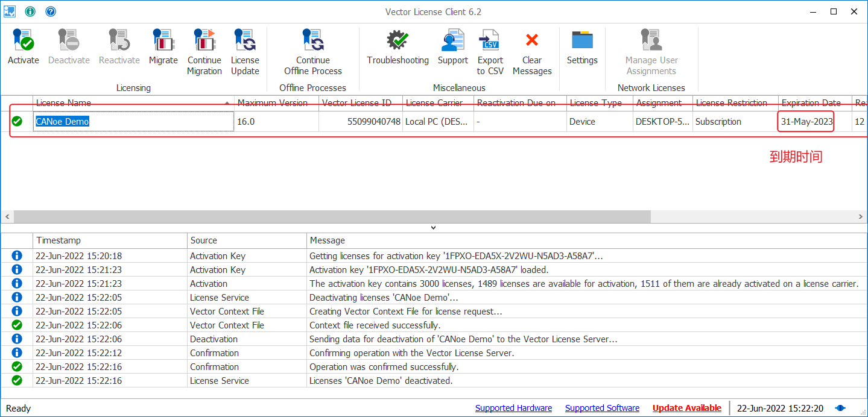Screen dimensions: 868x417
Task: Click the horizontal scrollbar thumb of license table
Action: 332,216
